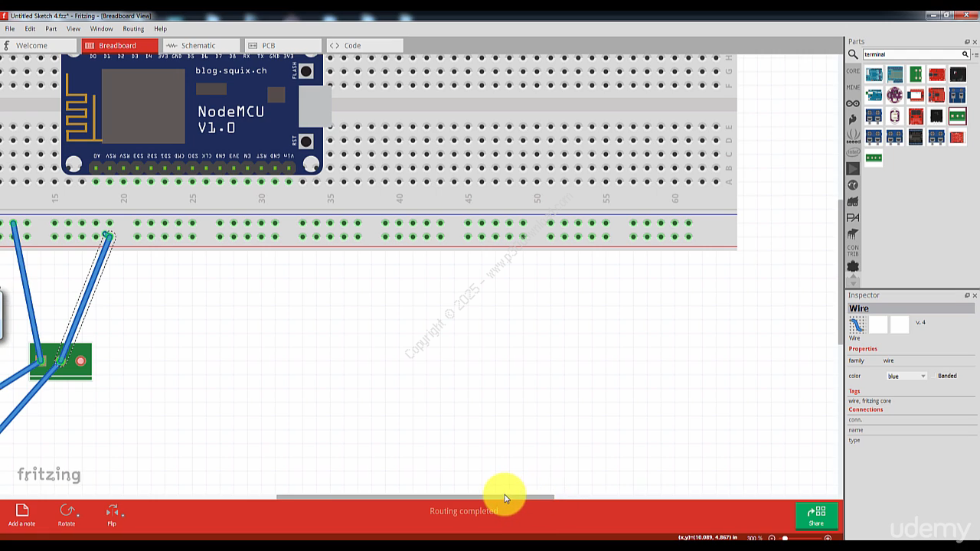Click the 300 % zoom value
This screenshot has width=980, height=551.
754,538
